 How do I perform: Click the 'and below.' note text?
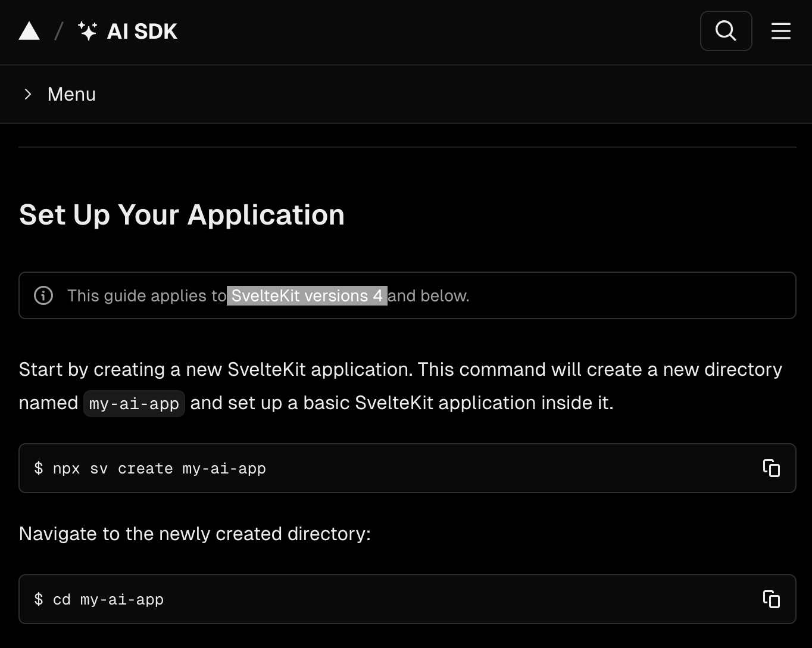click(x=429, y=295)
